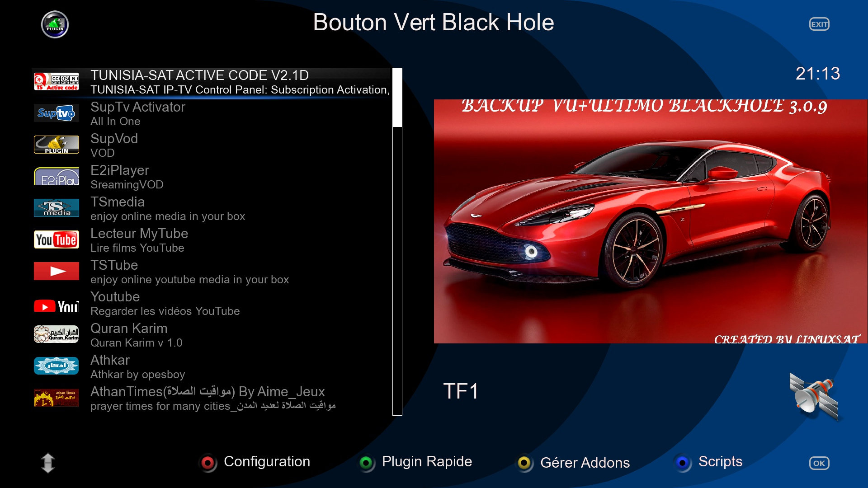Screen dimensions: 868x488
Task: Click the SupTv Activator plugin icon
Action: coord(56,113)
